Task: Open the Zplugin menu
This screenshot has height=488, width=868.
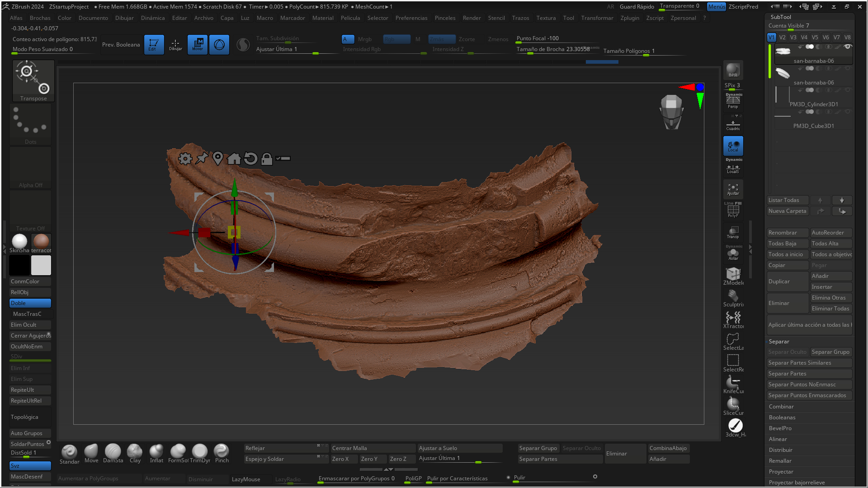Action: [630, 18]
